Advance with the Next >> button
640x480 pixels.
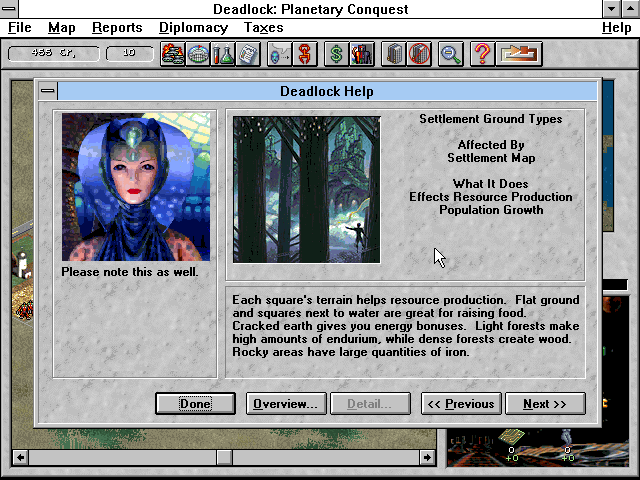pos(545,404)
